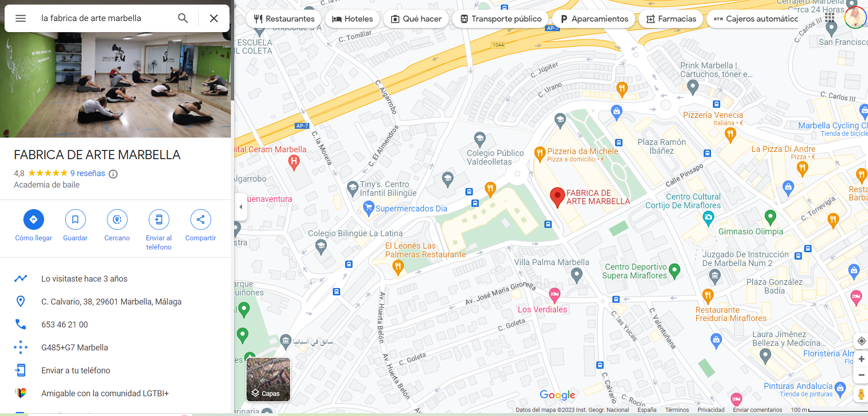
Task: Open the hamburger menu in search box
Action: 21,18
